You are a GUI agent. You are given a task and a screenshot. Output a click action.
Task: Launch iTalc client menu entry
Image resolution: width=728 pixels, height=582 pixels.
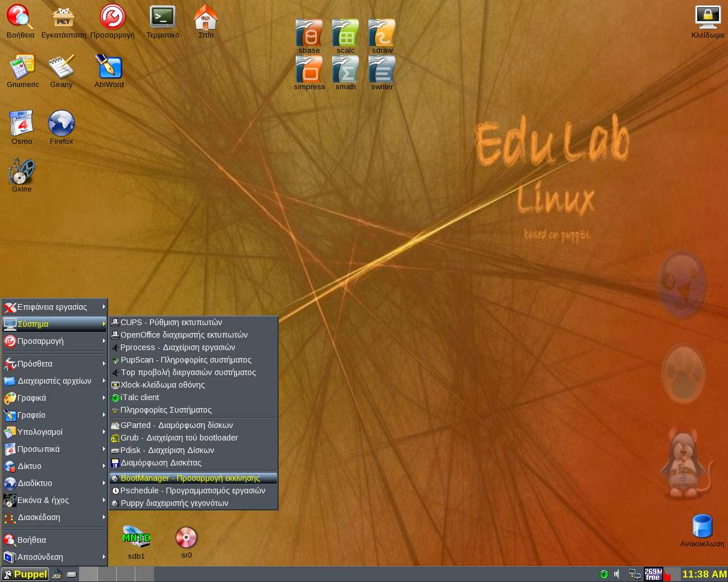193,397
